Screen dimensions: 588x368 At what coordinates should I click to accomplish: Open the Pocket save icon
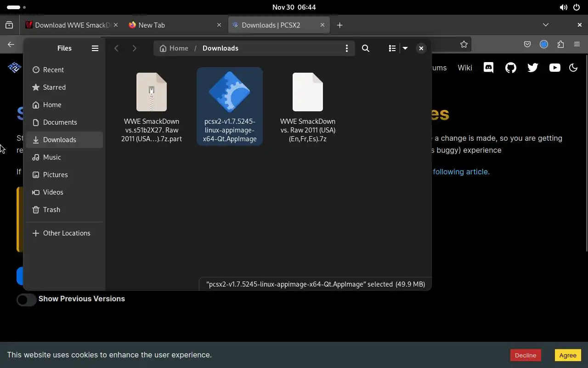tap(527, 45)
